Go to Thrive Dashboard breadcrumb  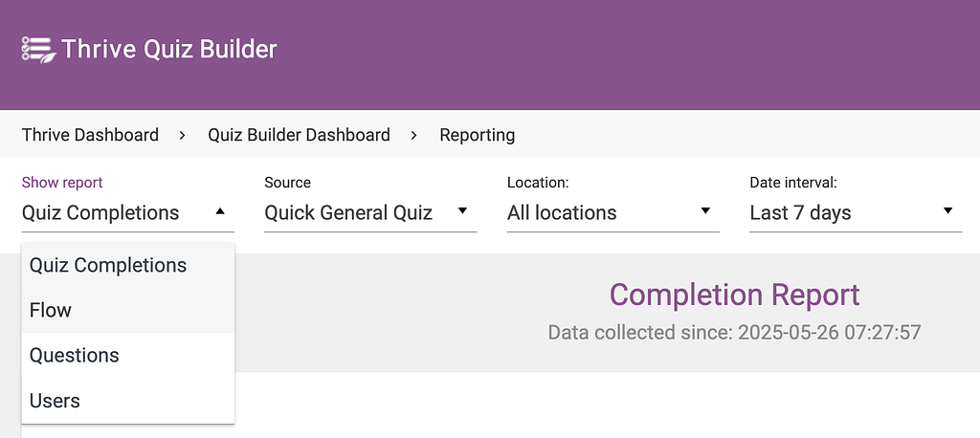click(90, 135)
